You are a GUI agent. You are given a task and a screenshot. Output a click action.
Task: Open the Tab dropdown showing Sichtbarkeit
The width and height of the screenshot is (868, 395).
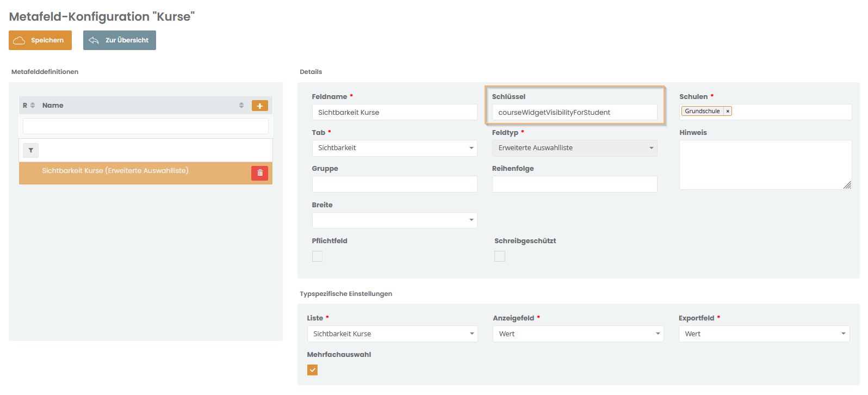(x=394, y=148)
